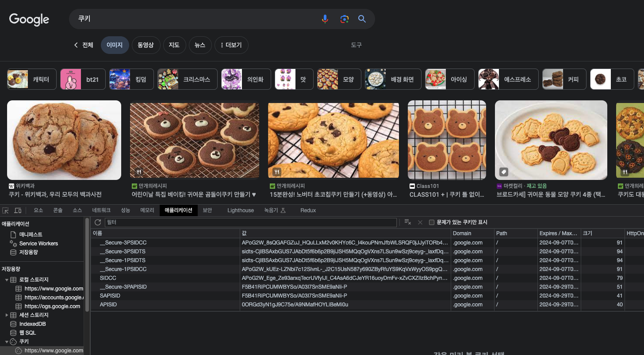The height and width of the screenshot is (355, 644).
Task: Click the Application sidebar vertical scrollbar
Action: pos(87,264)
